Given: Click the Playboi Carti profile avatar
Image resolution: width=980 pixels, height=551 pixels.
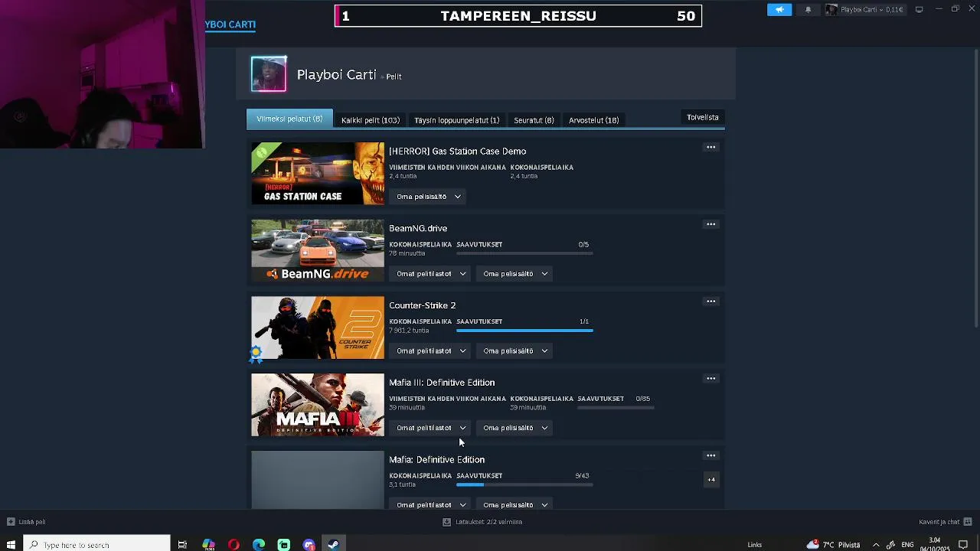Looking at the screenshot, I should [x=269, y=74].
